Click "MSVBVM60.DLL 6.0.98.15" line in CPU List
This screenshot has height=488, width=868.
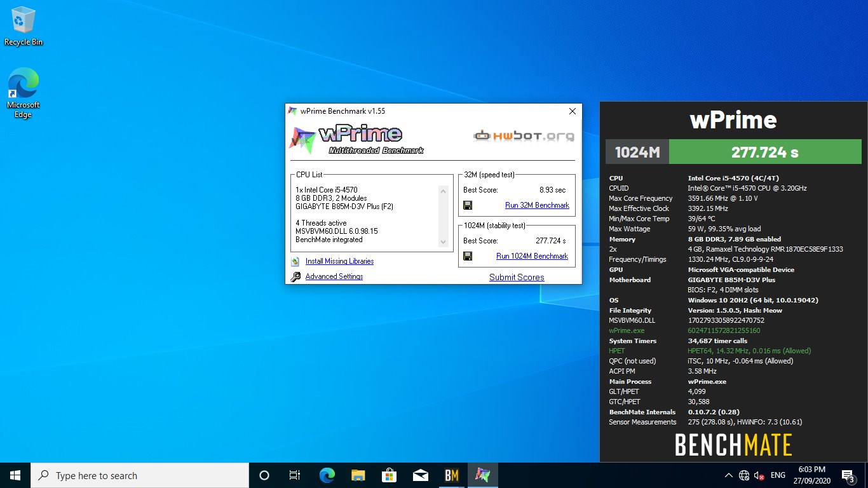[337, 231]
